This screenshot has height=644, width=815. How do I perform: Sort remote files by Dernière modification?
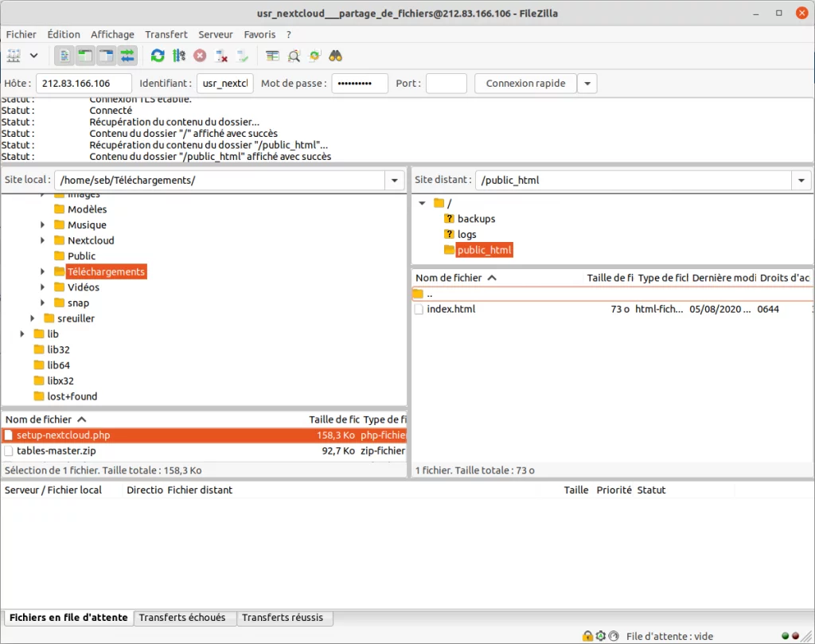point(723,278)
